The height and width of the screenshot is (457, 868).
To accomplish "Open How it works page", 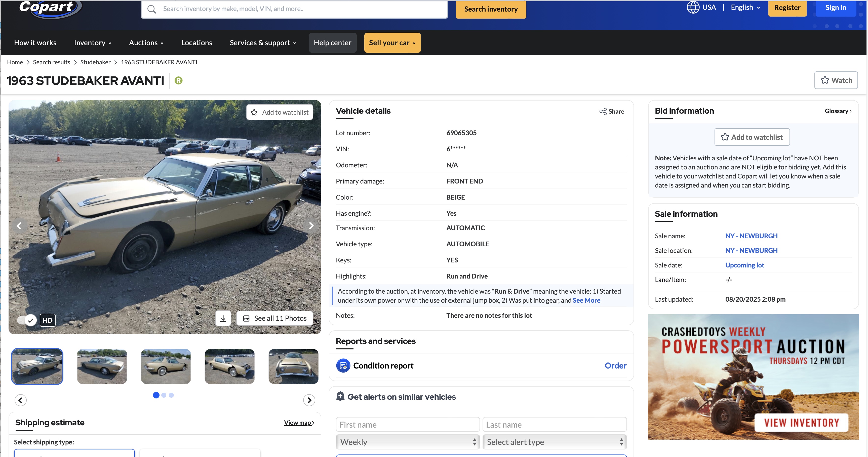I will 35,43.
